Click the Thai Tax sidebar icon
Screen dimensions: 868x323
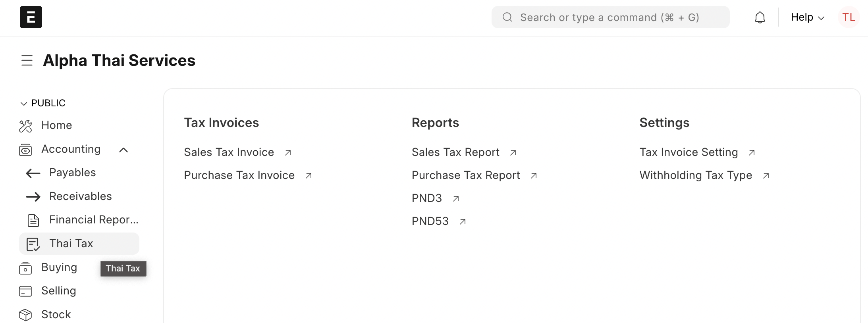[x=33, y=244]
